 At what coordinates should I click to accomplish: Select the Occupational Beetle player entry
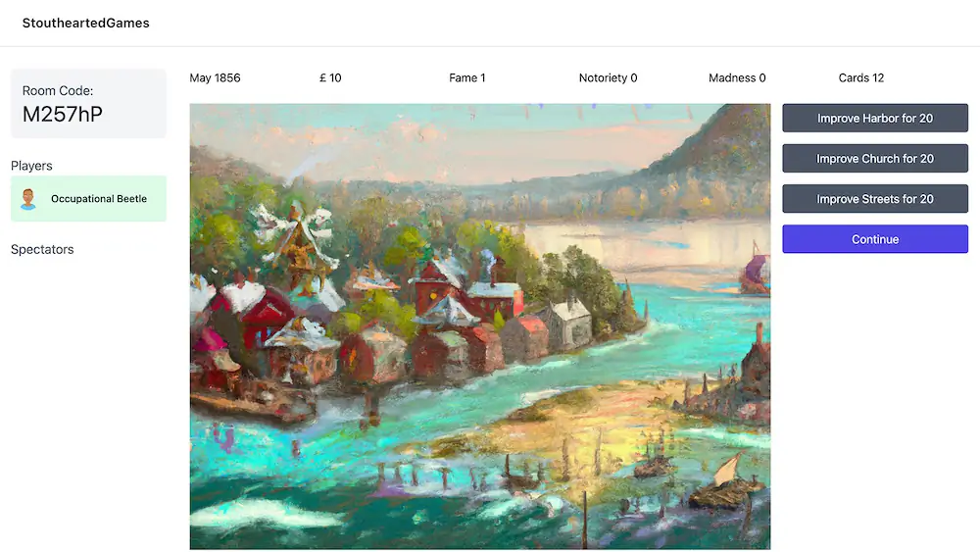(x=89, y=199)
